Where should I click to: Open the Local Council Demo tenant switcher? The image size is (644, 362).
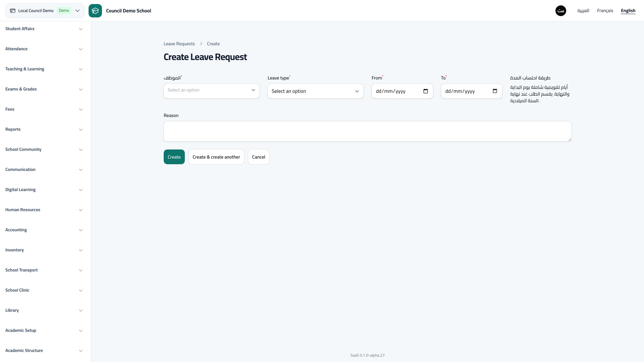click(45, 11)
